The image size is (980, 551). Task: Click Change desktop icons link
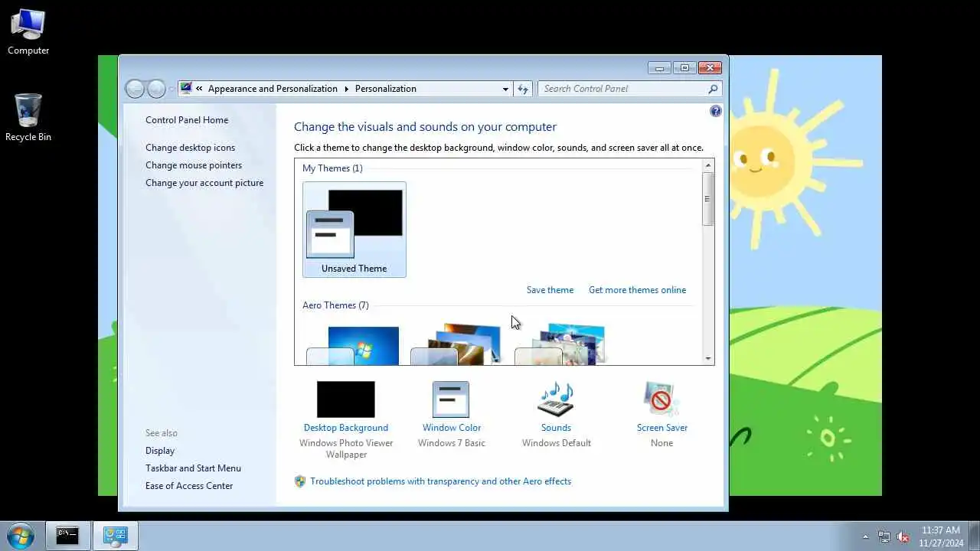click(190, 148)
